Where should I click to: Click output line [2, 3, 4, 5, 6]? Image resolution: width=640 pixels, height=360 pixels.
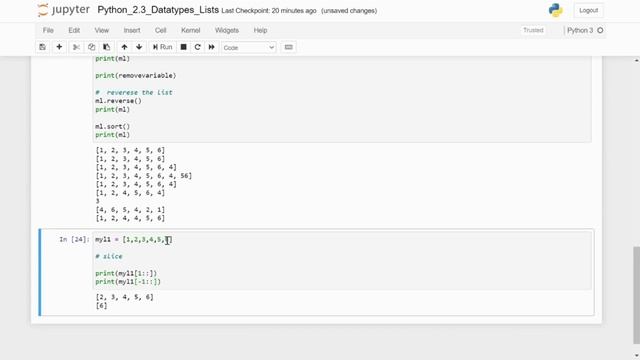[x=124, y=297]
